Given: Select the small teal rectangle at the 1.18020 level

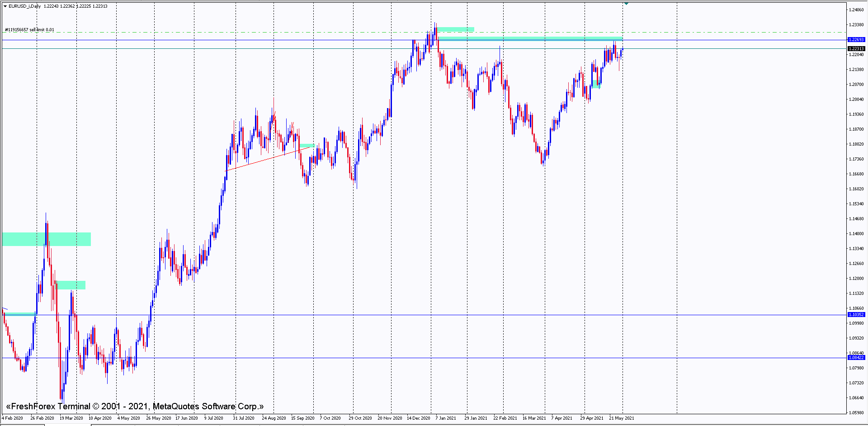Looking at the screenshot, I should point(307,146).
